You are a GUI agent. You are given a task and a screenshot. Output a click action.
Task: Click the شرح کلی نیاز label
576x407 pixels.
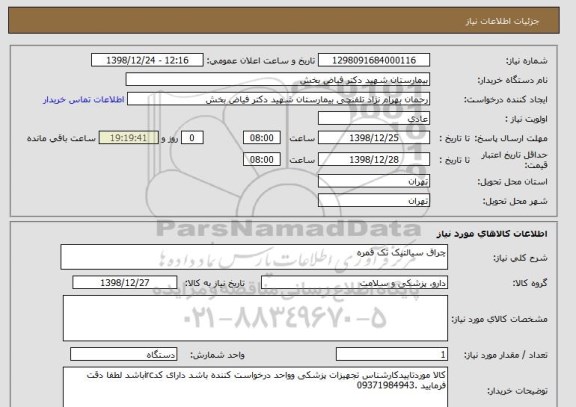point(520,258)
